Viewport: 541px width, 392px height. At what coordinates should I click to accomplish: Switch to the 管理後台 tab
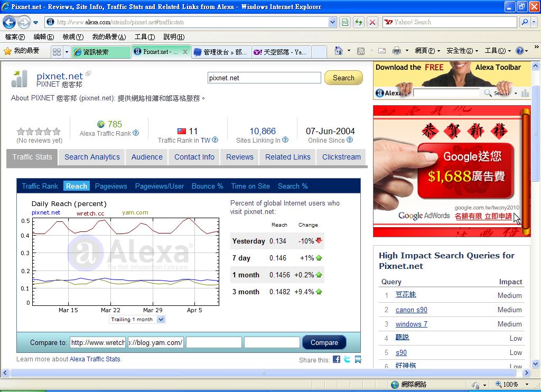(221, 52)
